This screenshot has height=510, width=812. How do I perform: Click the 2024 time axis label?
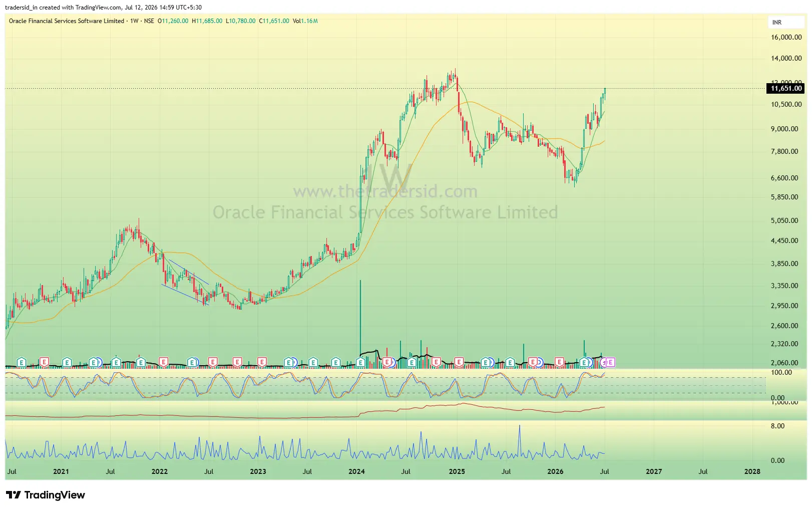(x=357, y=471)
